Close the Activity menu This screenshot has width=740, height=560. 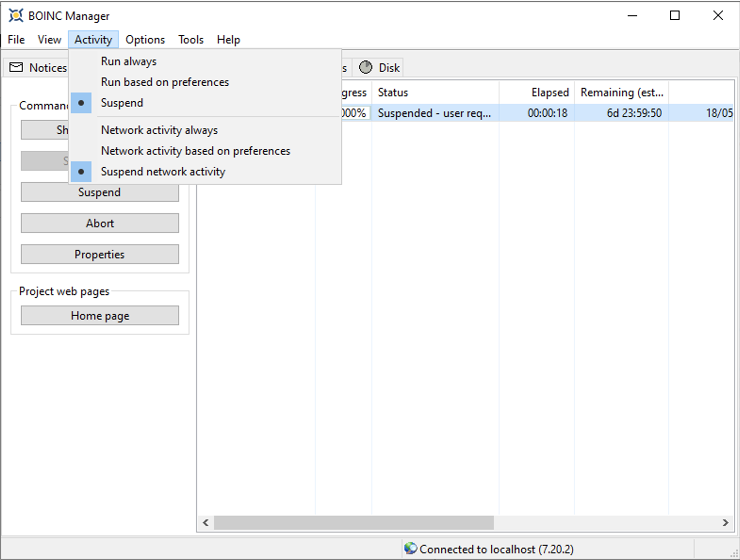93,40
